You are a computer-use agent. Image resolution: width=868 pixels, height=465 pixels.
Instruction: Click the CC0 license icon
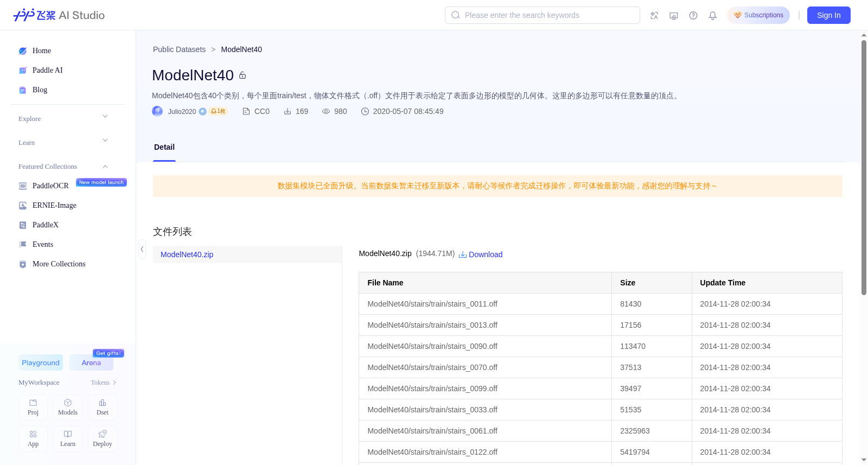pos(246,111)
